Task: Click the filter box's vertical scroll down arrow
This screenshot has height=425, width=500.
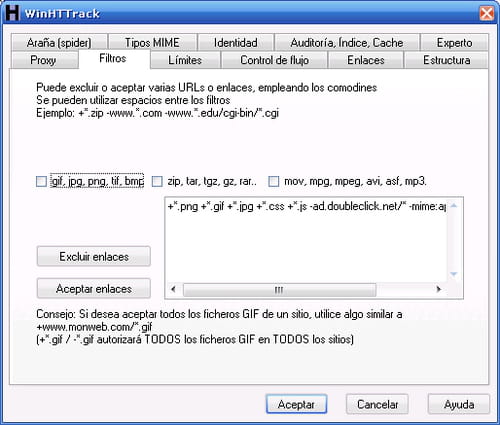Action: pyautogui.click(x=454, y=274)
